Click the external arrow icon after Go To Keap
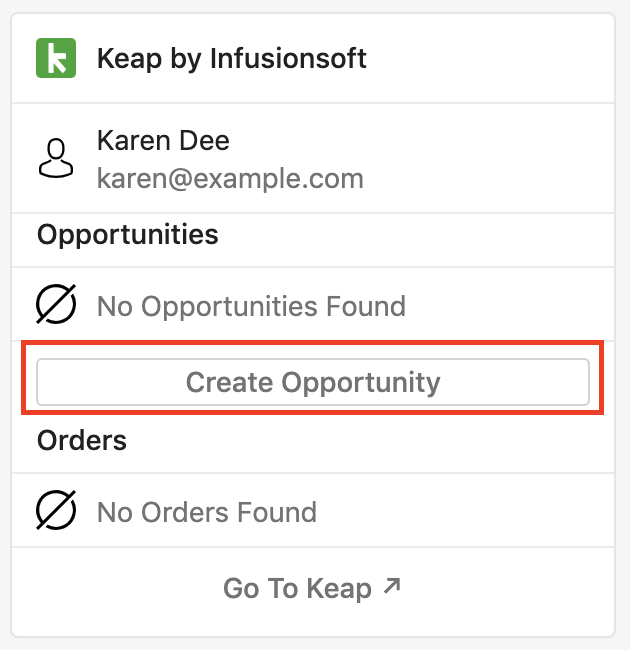This screenshot has width=630, height=650. 392,586
